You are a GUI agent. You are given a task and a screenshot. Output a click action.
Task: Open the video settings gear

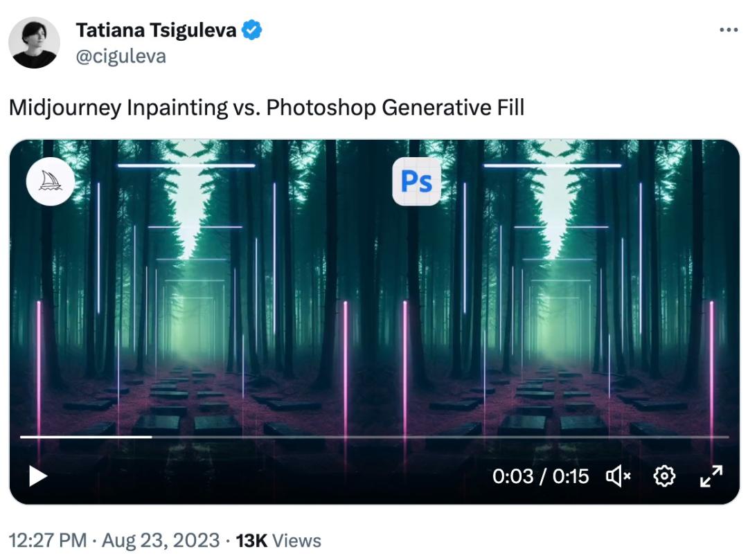pos(664,476)
